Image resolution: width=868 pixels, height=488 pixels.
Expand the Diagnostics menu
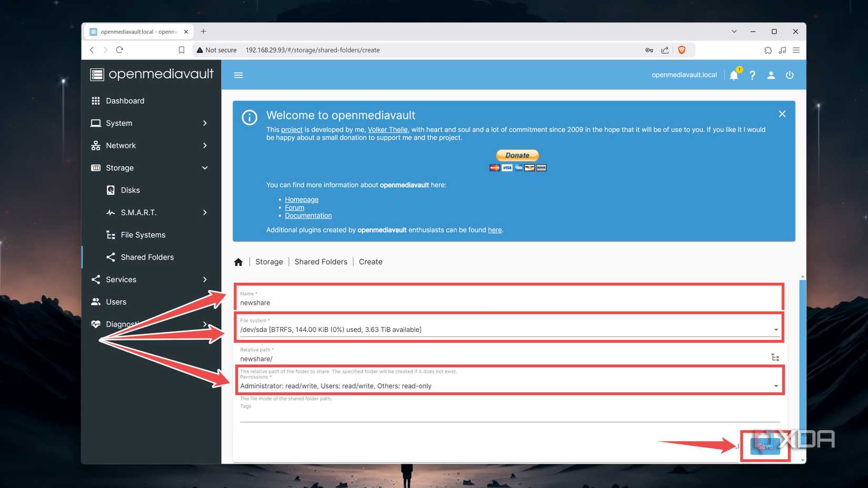pos(151,324)
